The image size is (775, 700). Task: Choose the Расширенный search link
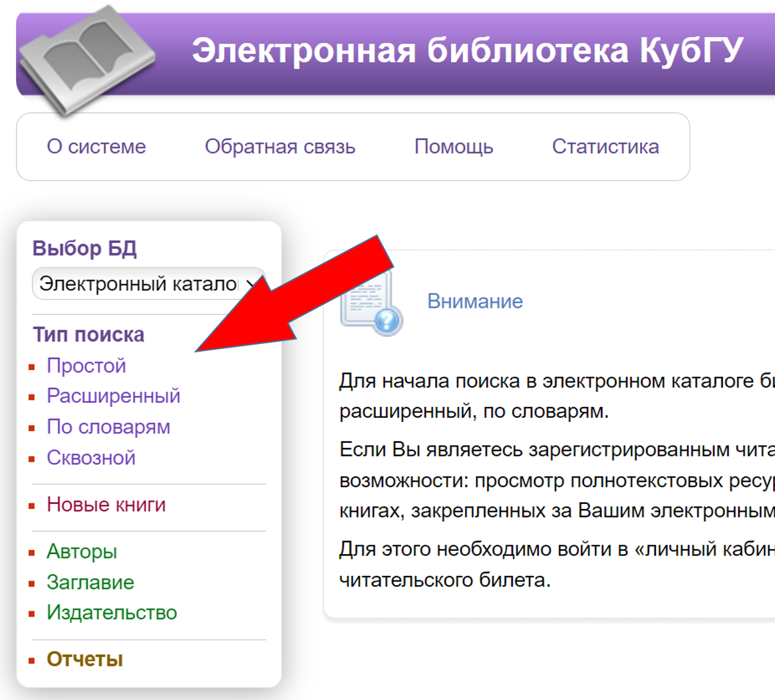[113, 396]
